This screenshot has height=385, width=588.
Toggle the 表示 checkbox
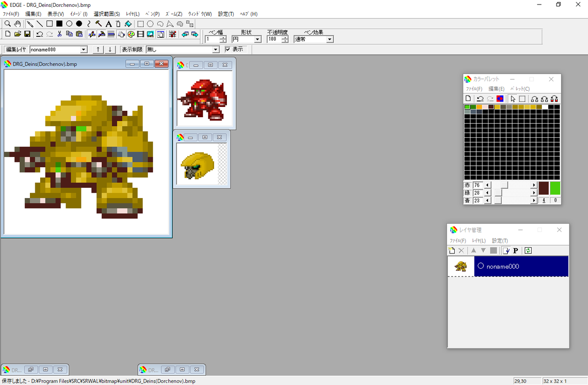[x=228, y=49]
